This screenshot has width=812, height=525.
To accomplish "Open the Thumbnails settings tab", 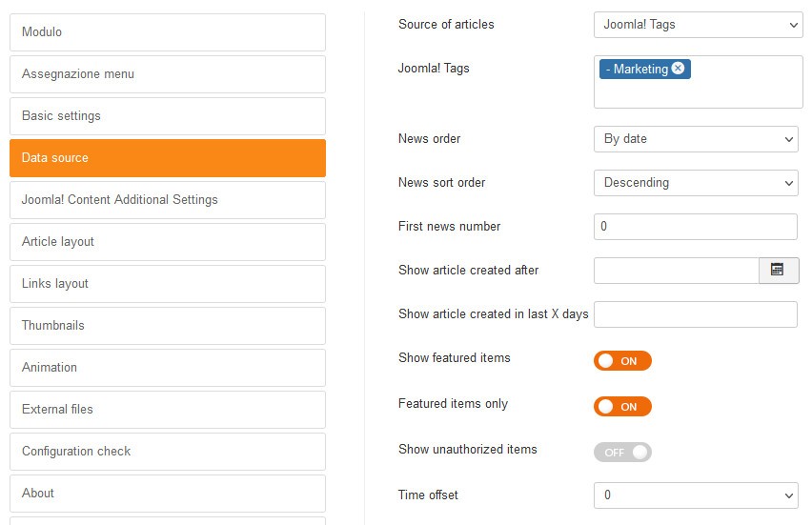I will coord(168,326).
